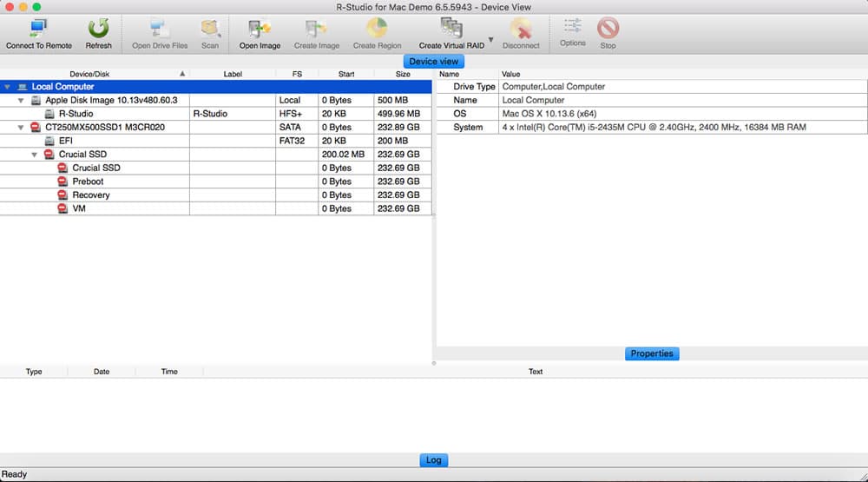Refresh the device list
The height and width of the screenshot is (482, 868).
tap(99, 29)
